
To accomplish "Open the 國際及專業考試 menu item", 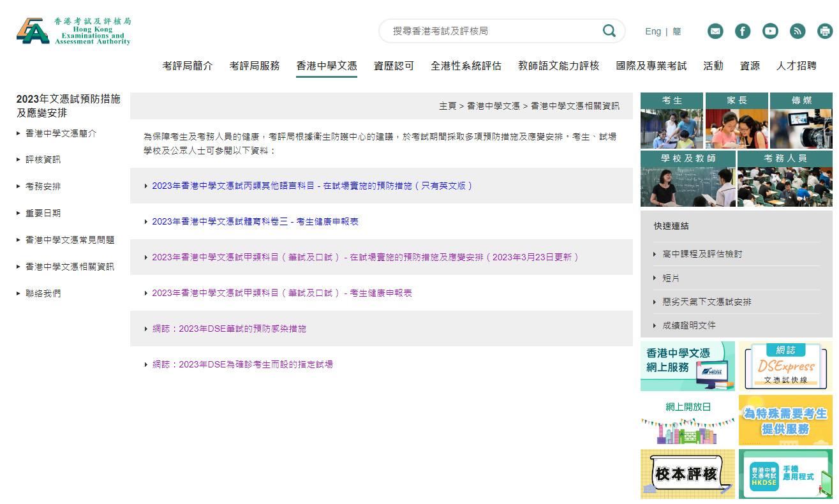I will 651,66.
